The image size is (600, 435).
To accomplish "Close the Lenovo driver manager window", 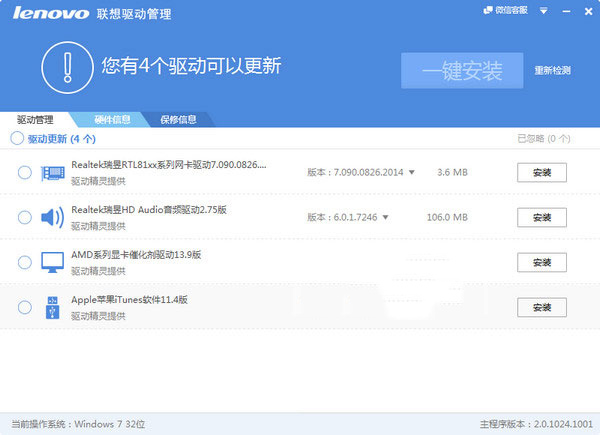I will (x=589, y=11).
